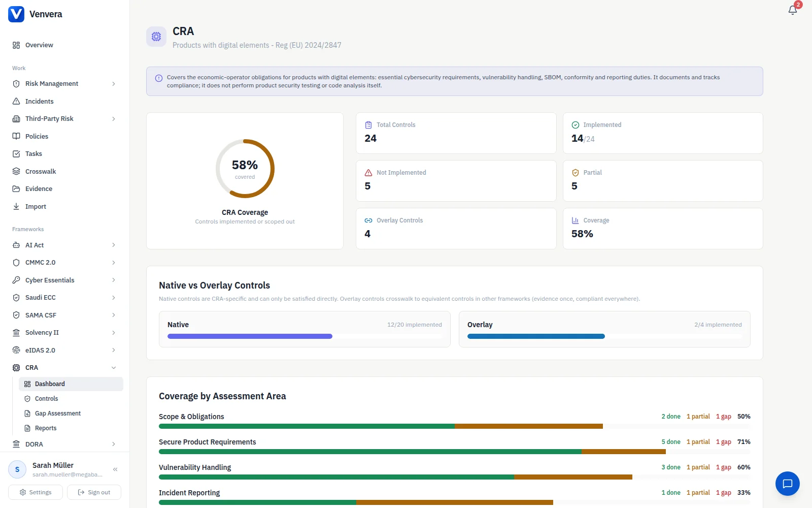Image resolution: width=812 pixels, height=508 pixels.
Task: Click the Venvera logo icon
Action: tap(16, 14)
